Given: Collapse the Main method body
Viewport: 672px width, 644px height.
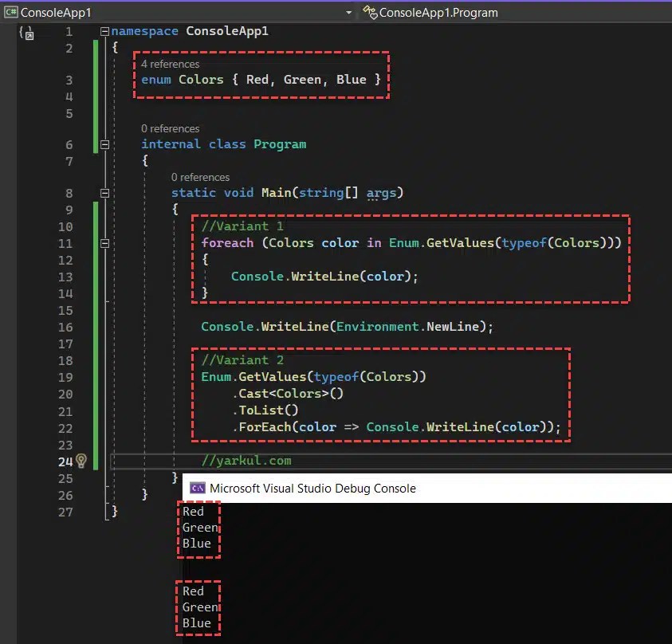Looking at the screenshot, I should 104,192.
